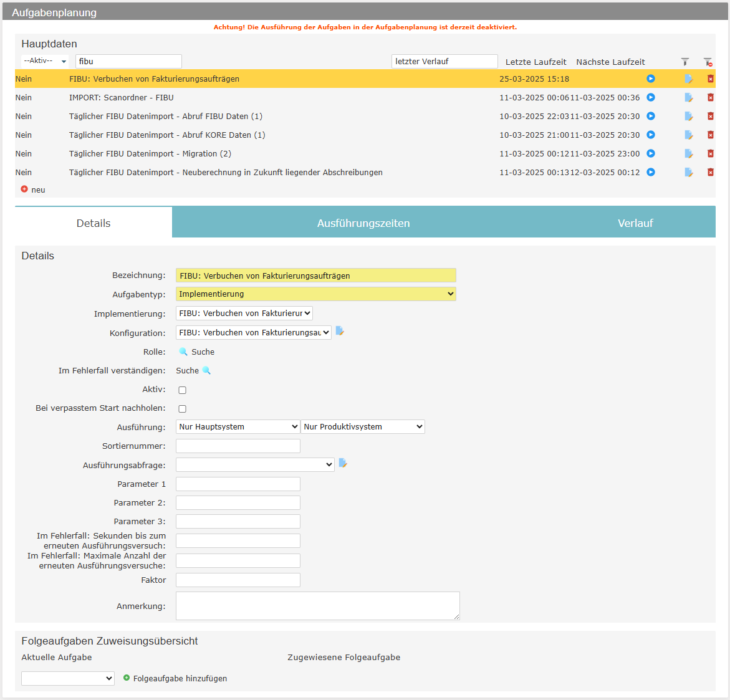
Task: Start the Abruf KORE Daten task
Action: (x=650, y=135)
